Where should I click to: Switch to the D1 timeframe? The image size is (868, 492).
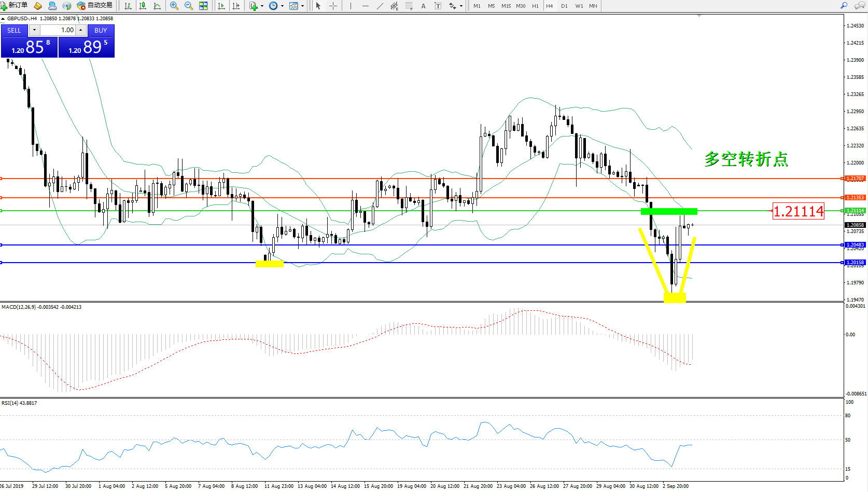tap(564, 6)
